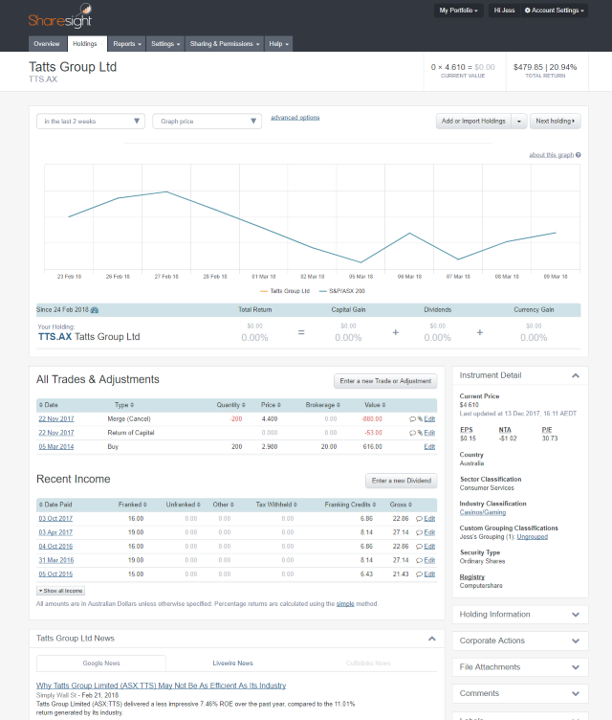Open the date range dropdown 'In the last 2 weeks'

pyautogui.click(x=90, y=121)
